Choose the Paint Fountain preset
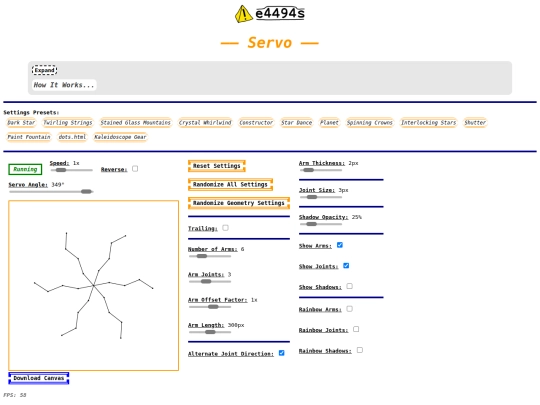The height and width of the screenshot is (405, 540). point(29,137)
